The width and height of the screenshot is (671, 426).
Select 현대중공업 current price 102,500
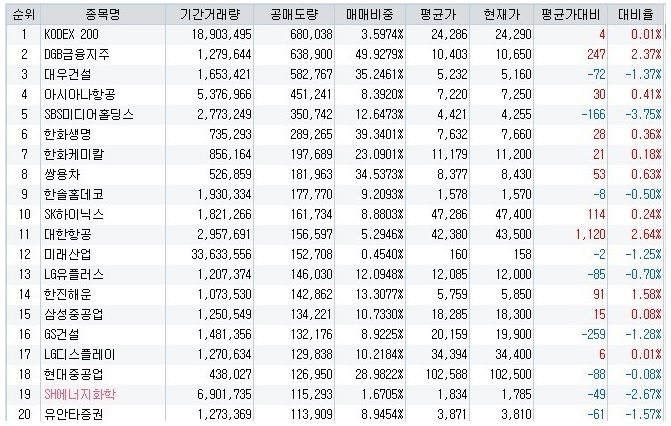coord(511,375)
